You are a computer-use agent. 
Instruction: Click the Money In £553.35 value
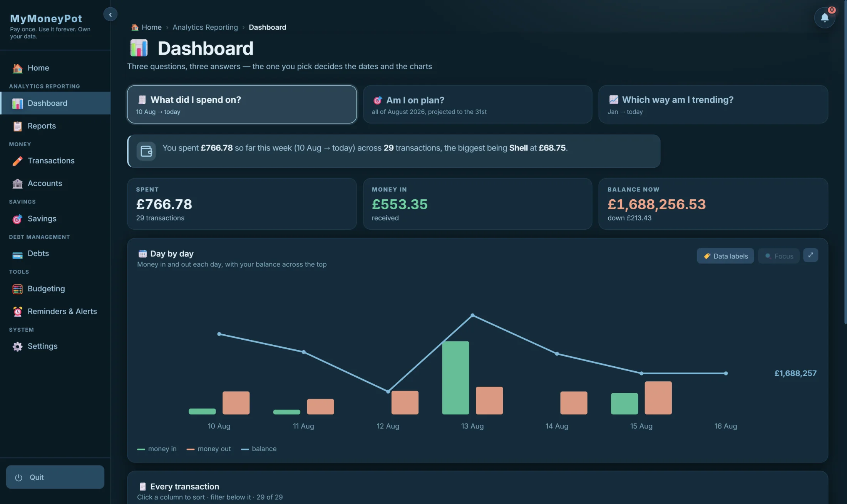pyautogui.click(x=400, y=204)
